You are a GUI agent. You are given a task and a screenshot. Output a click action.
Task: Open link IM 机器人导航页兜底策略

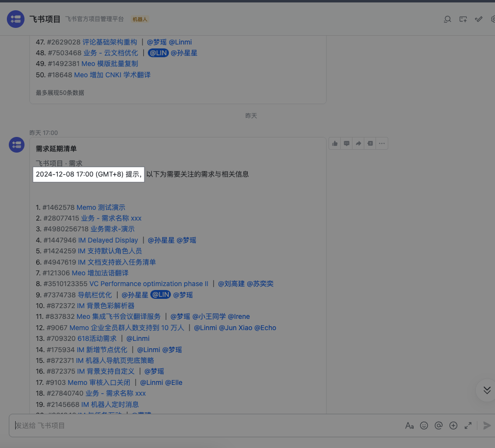[x=115, y=360]
